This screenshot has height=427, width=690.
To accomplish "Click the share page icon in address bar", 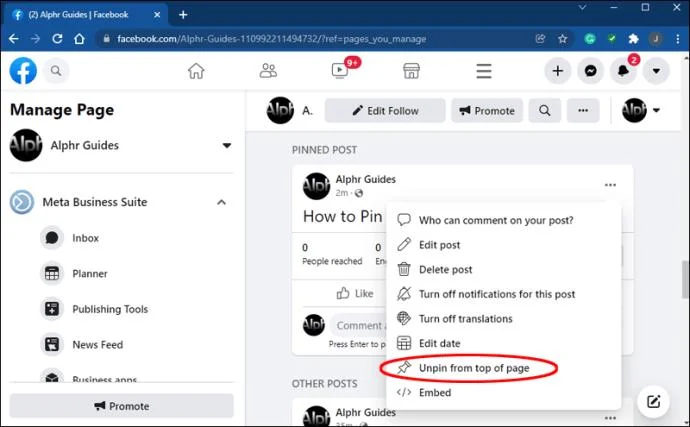I will pyautogui.click(x=540, y=39).
